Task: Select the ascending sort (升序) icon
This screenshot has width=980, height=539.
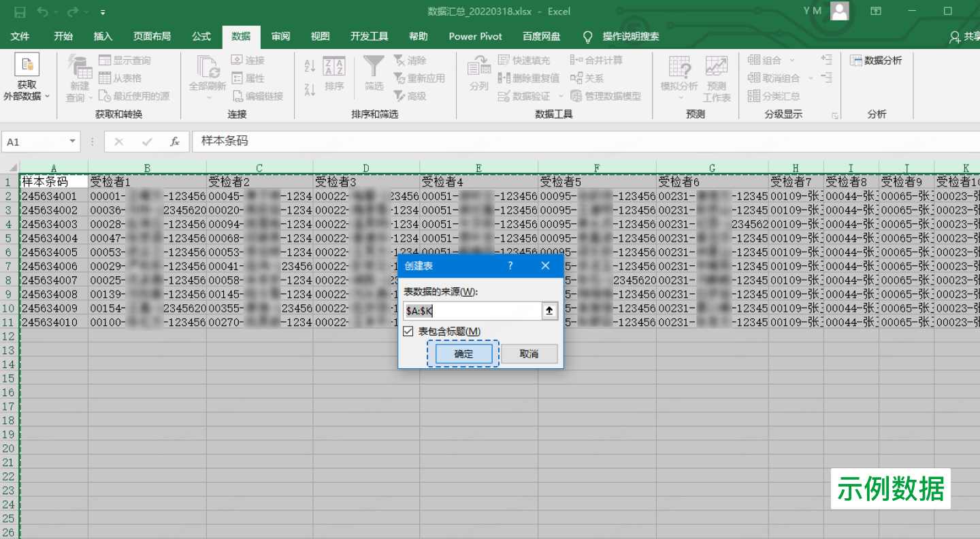Action: 310,65
